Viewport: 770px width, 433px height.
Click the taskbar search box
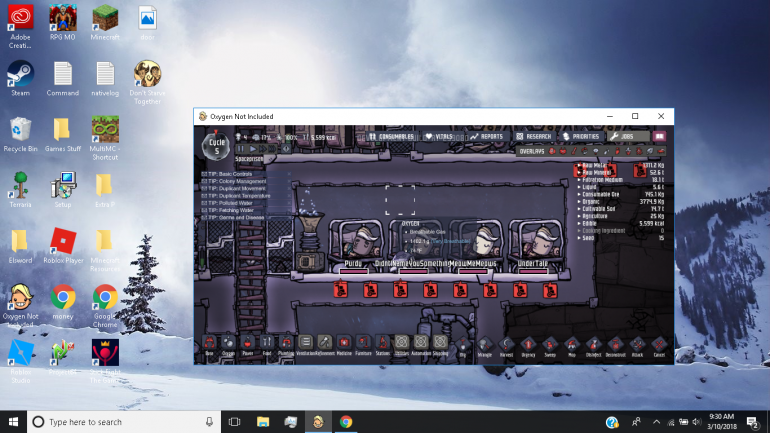pos(124,422)
